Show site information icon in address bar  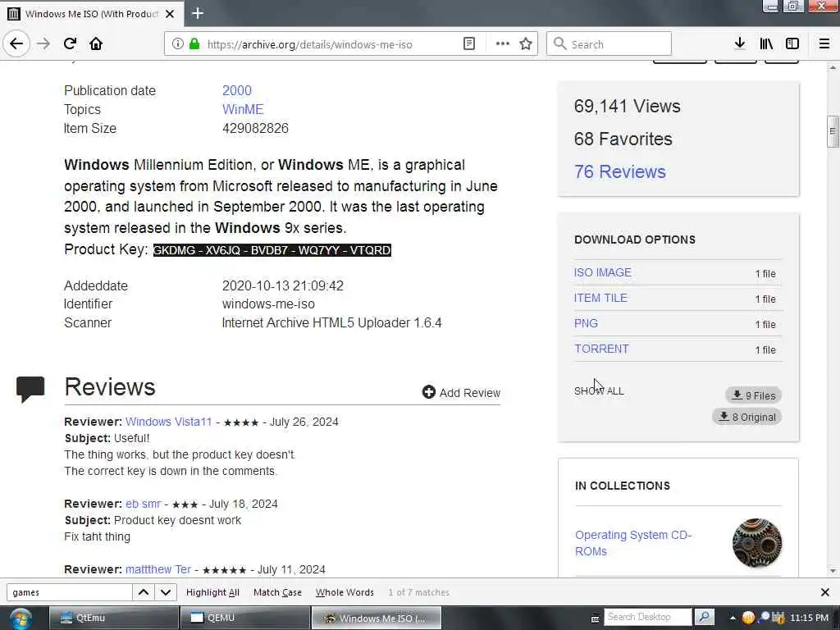click(x=178, y=44)
